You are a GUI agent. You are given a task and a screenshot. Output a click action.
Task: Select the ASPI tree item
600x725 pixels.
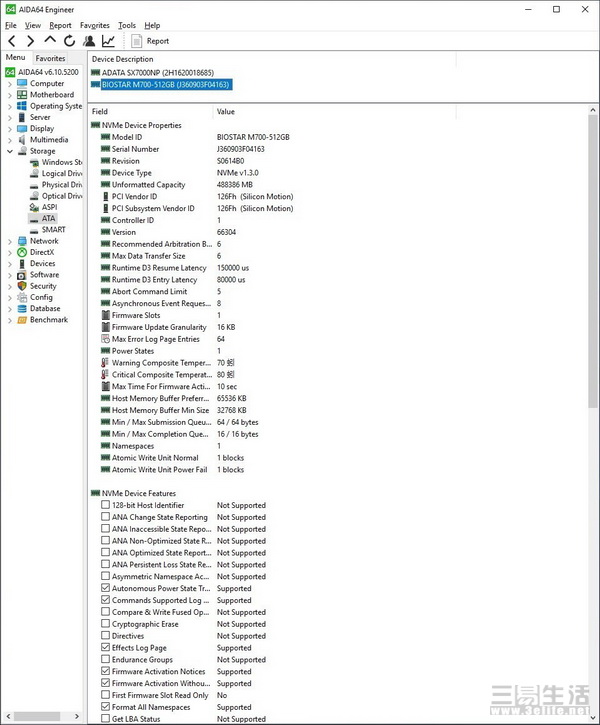pyautogui.click(x=49, y=207)
